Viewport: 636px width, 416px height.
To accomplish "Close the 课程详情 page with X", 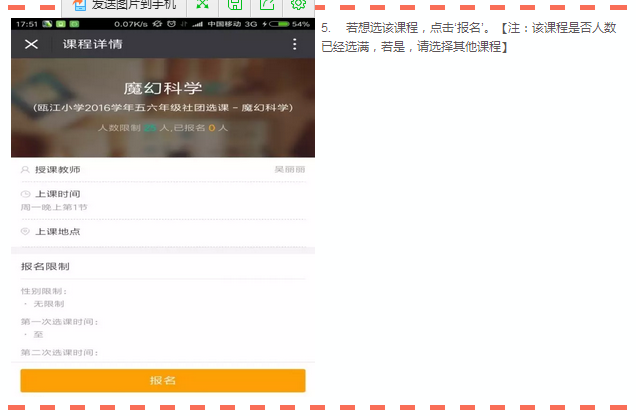I will (31, 44).
